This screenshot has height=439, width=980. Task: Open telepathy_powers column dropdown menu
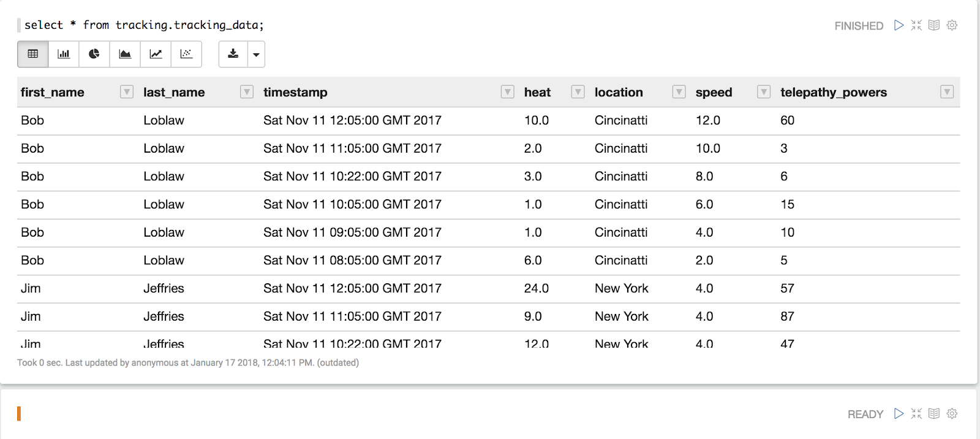pyautogui.click(x=947, y=92)
